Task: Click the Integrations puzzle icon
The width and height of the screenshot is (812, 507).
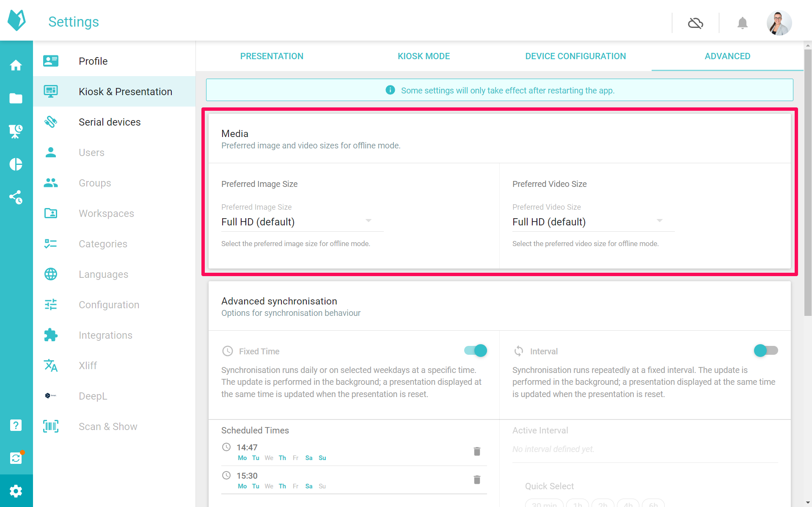Action: pos(51,335)
